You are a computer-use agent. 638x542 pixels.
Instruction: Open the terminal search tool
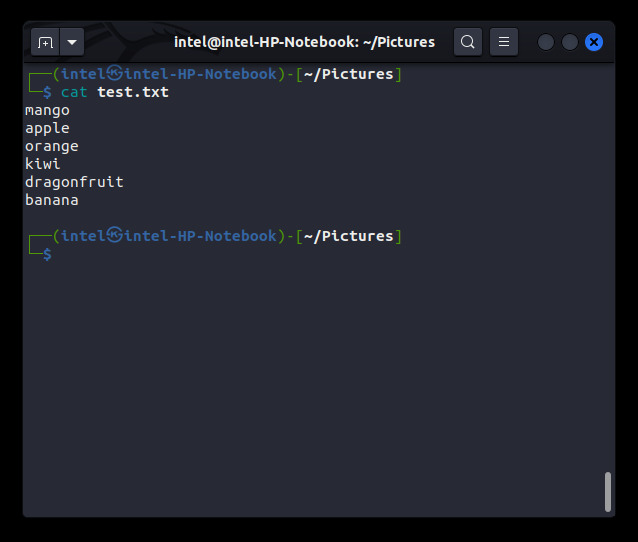tap(468, 42)
